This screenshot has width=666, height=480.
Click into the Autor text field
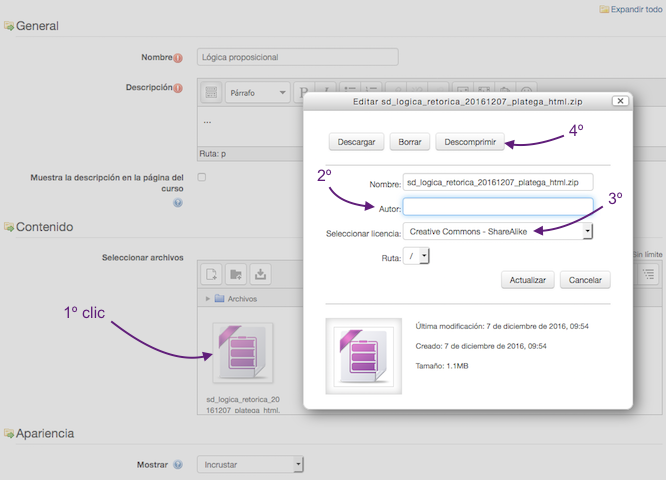coord(497,207)
